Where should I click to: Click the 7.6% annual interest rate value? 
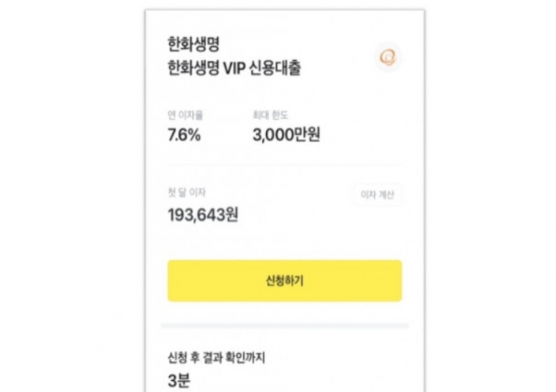pyautogui.click(x=184, y=135)
